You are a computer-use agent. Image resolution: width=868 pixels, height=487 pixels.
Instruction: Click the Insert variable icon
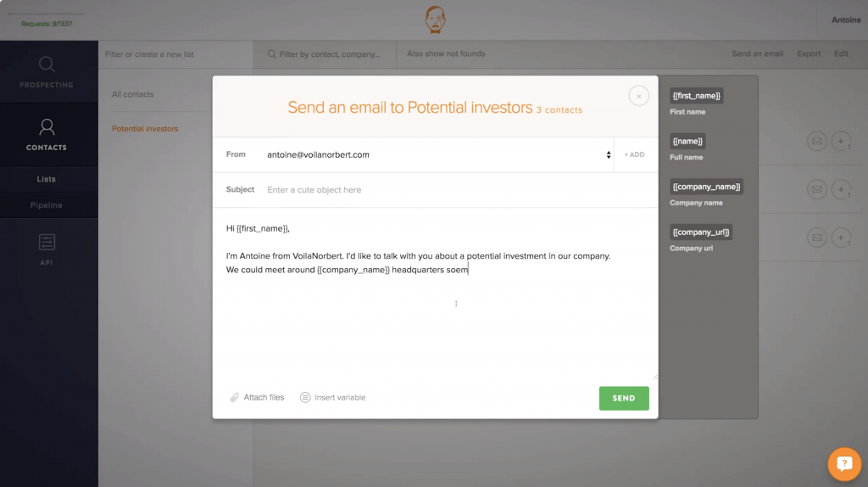305,397
